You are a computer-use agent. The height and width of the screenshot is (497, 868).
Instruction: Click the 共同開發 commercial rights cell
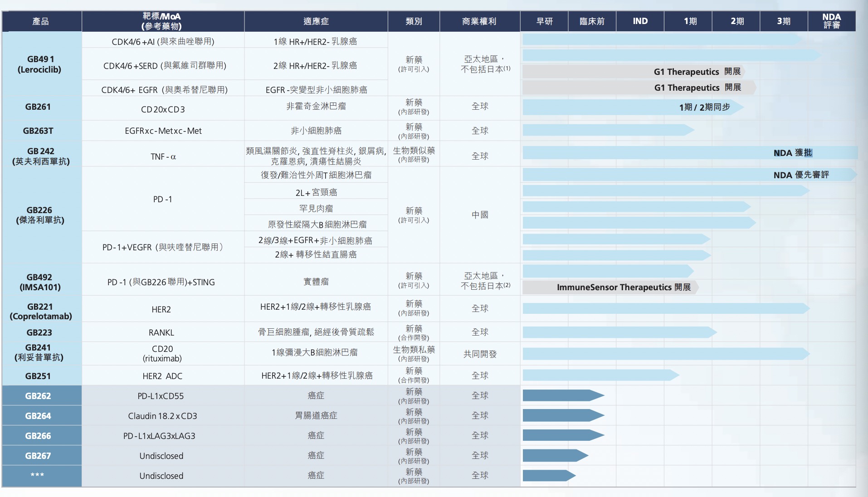click(x=480, y=354)
